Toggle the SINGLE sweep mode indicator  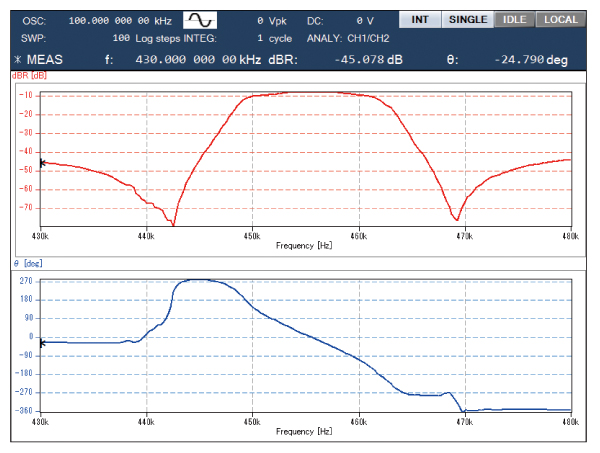coord(468,20)
